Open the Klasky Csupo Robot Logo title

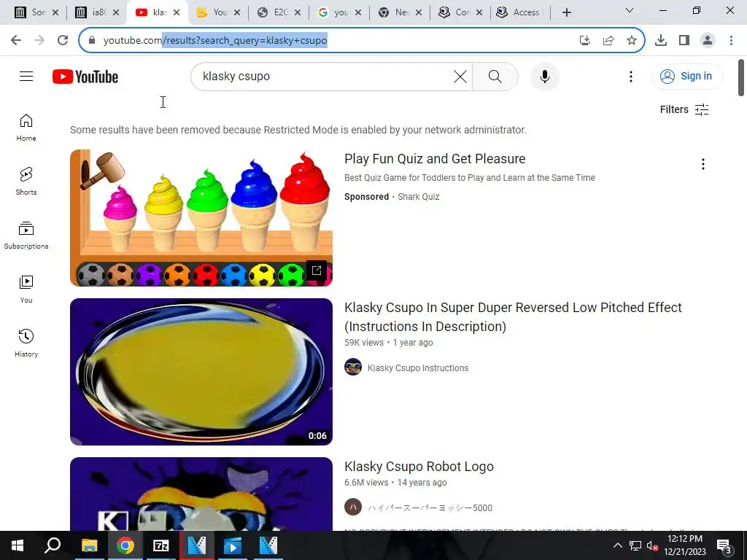pyautogui.click(x=419, y=466)
